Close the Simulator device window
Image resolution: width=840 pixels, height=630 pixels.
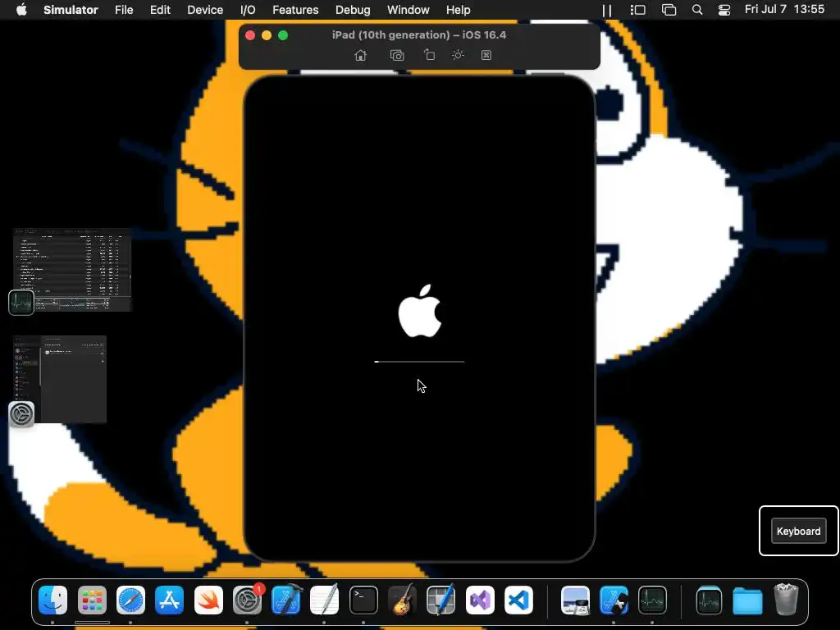250,35
